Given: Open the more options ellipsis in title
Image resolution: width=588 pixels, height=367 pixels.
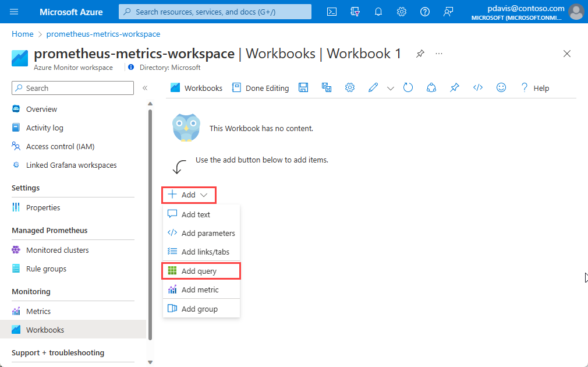Looking at the screenshot, I should (439, 54).
